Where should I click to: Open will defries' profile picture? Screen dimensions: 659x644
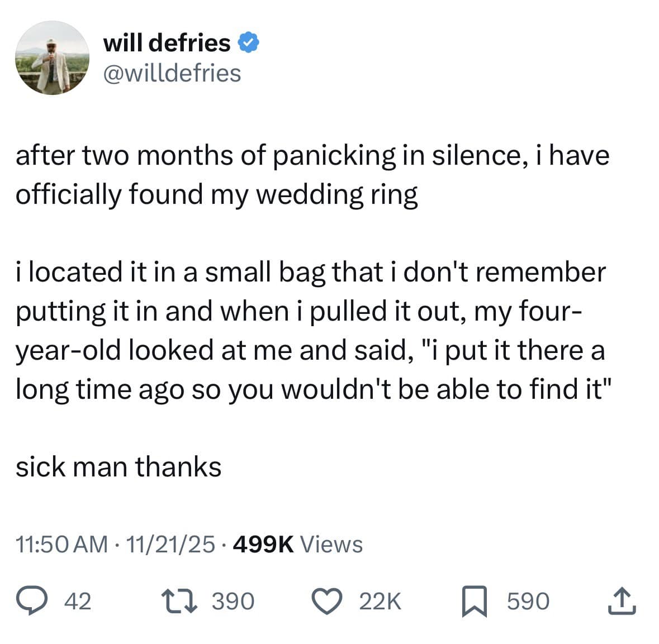click(51, 58)
